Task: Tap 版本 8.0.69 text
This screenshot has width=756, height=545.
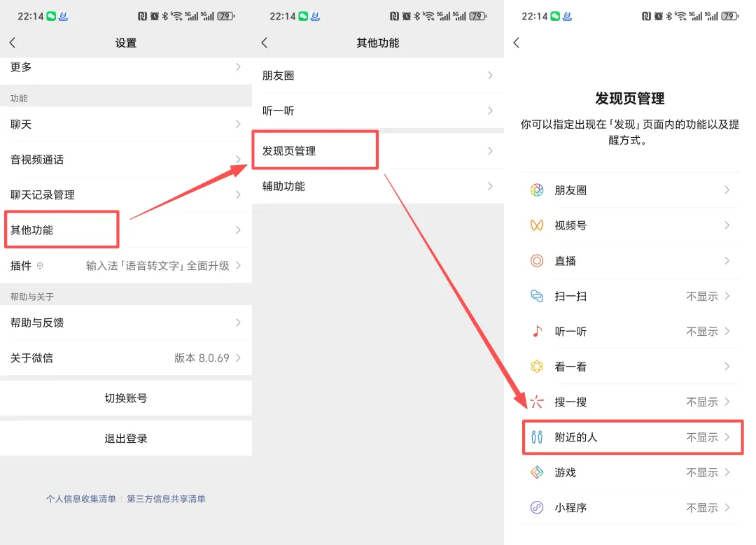Action: [202, 358]
